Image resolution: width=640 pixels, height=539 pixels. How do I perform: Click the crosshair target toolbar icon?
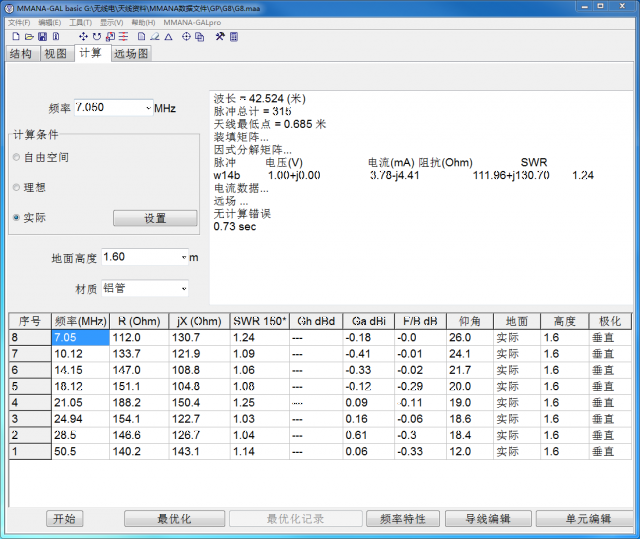click(x=186, y=37)
